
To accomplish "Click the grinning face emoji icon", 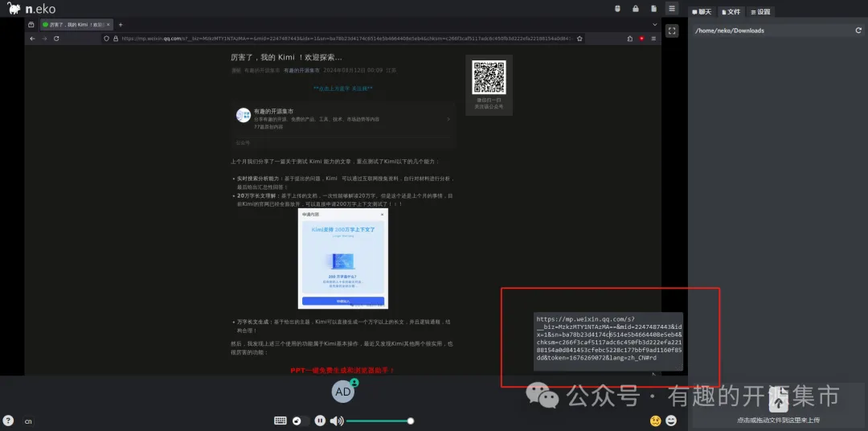I will pyautogui.click(x=671, y=421).
